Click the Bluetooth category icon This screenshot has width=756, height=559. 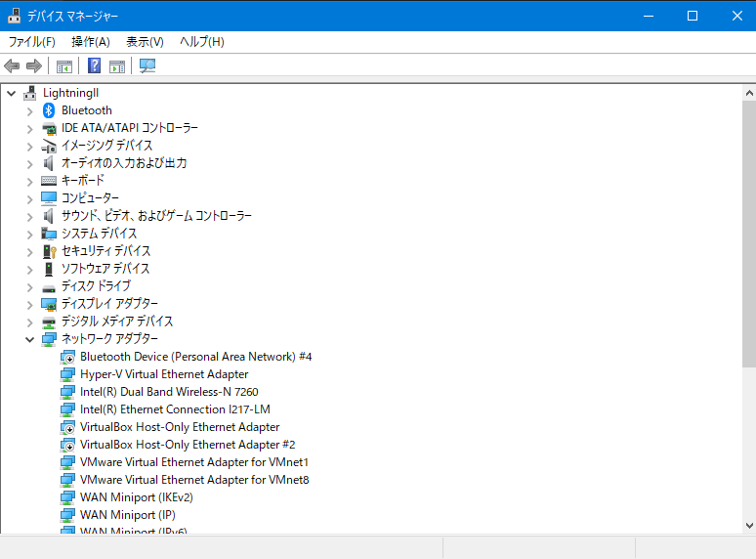(x=49, y=110)
